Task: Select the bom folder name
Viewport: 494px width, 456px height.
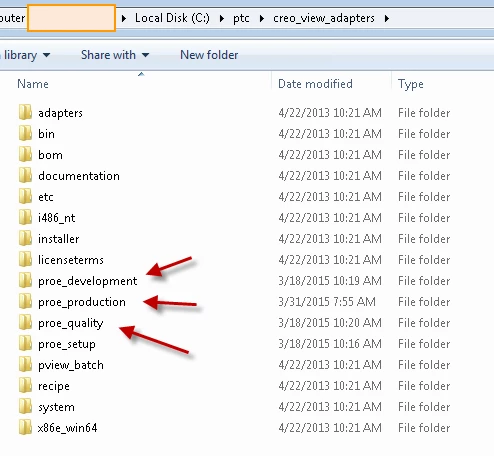Action: click(50, 155)
